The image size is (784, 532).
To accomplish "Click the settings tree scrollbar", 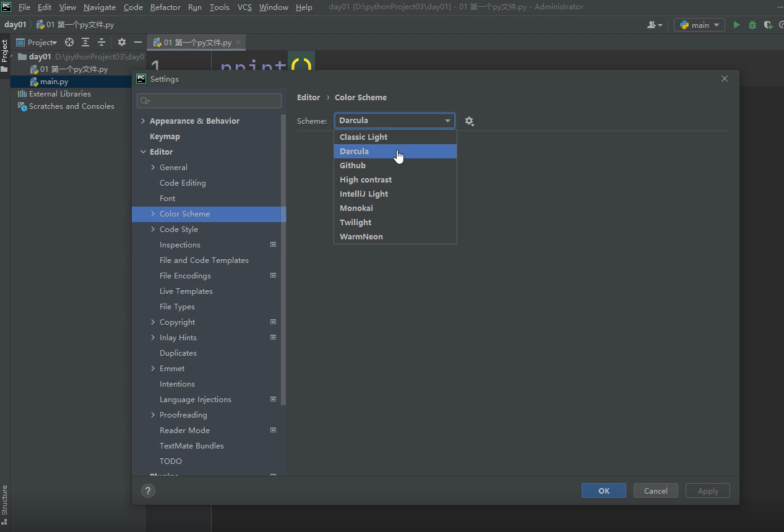I will pyautogui.click(x=283, y=260).
